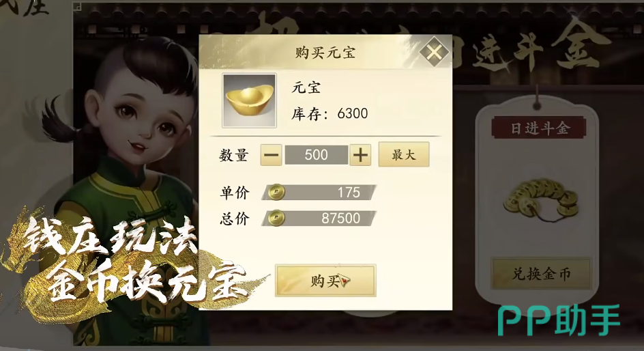Click the coin icon beside 单价
Viewport: 644px width, 351px height.
point(276,192)
